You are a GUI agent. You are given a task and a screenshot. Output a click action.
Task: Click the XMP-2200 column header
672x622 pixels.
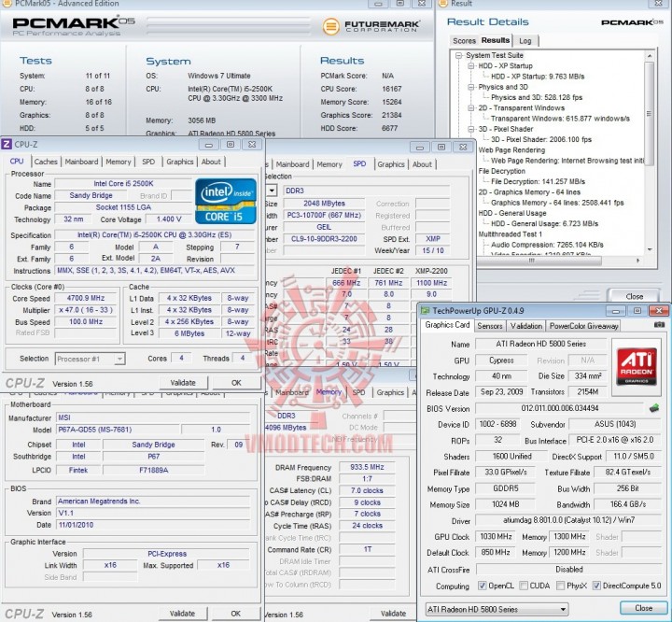click(x=431, y=271)
